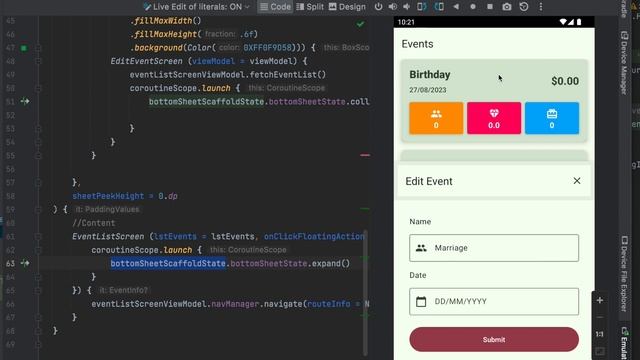Set emulator zoom to 1:1
This screenshot has width=640, height=360.
[600, 334]
